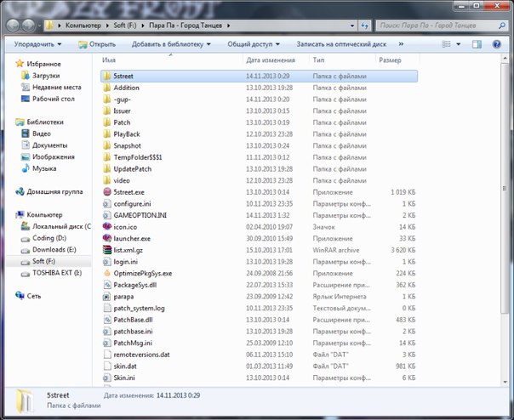
Task: Click the parapa internet shortcut icon
Action: tap(107, 297)
